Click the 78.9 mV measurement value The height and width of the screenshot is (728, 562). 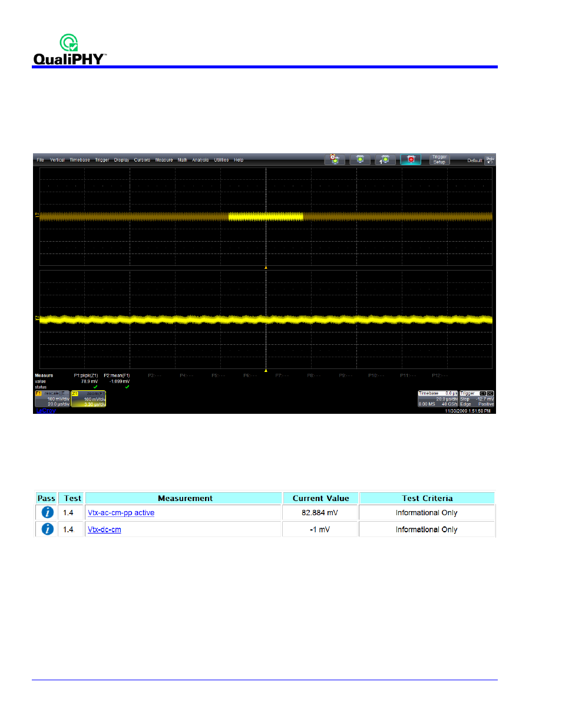click(x=90, y=381)
